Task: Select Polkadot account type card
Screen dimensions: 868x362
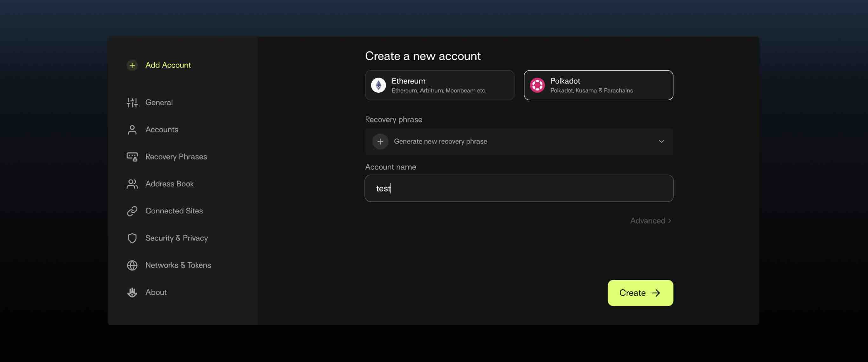Action: tap(598, 85)
